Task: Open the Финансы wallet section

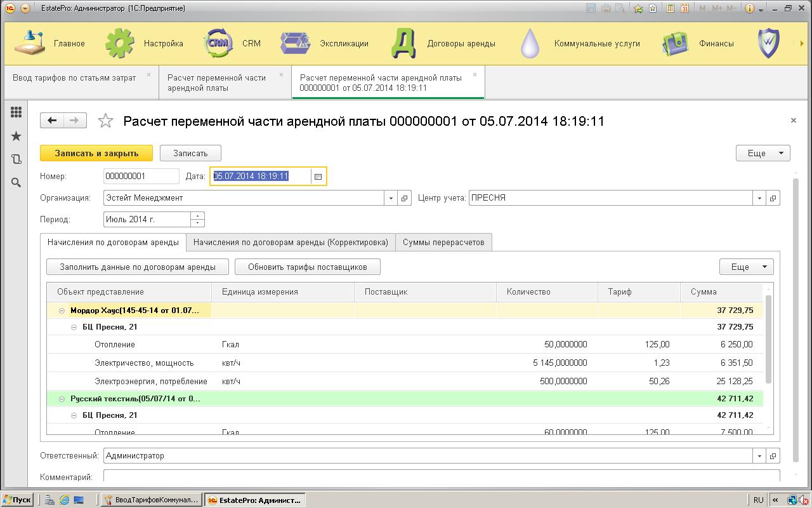Action: [698, 44]
